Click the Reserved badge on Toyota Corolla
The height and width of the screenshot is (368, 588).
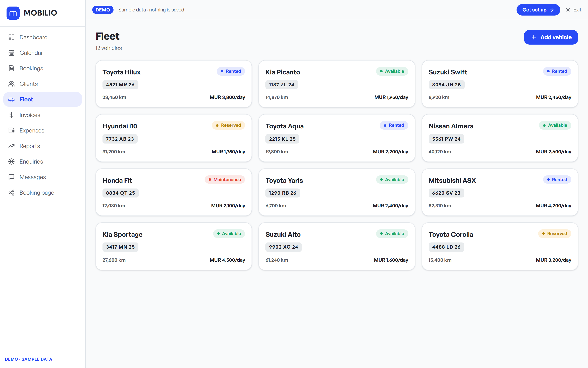tap(555, 234)
